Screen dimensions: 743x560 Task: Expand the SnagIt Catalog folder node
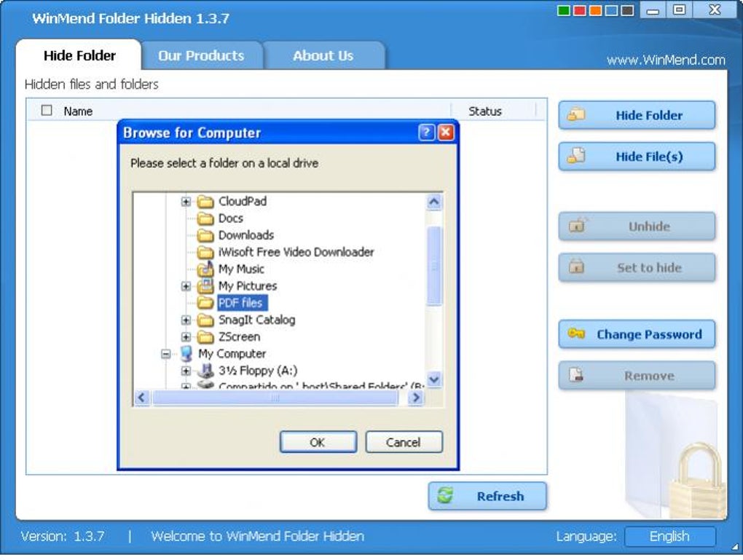pos(186,320)
